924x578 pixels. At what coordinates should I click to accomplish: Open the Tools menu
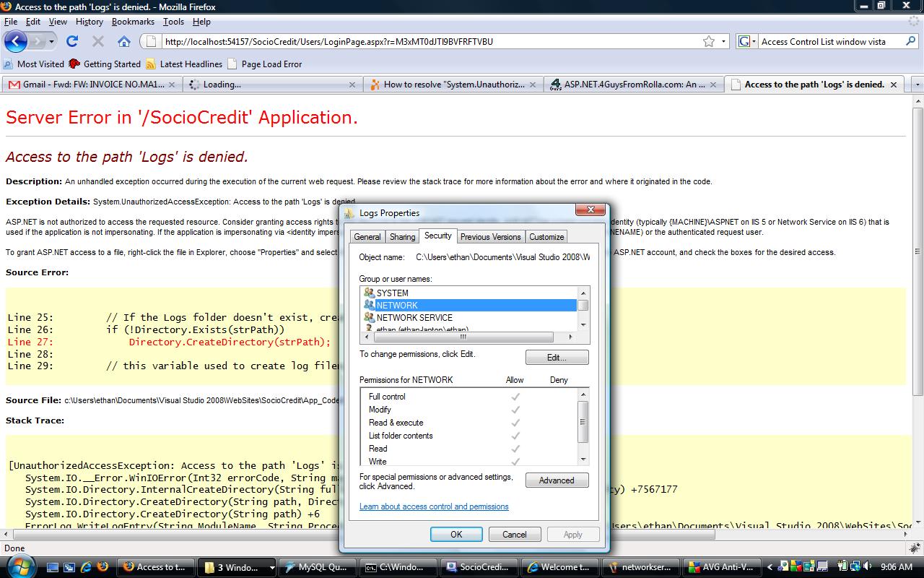[173, 22]
